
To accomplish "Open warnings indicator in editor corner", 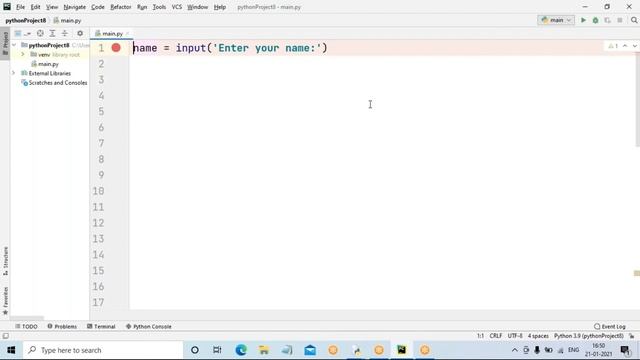I will [613, 46].
